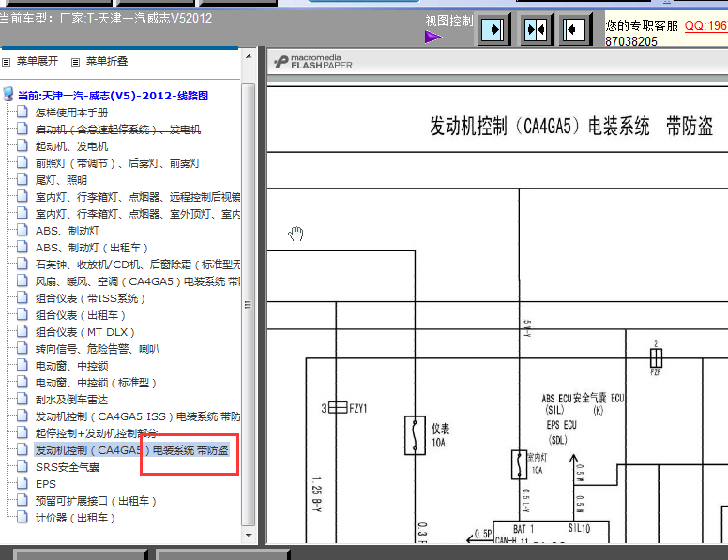Click the tree panel scroll-down arrow
The image size is (728, 560).
point(249,535)
